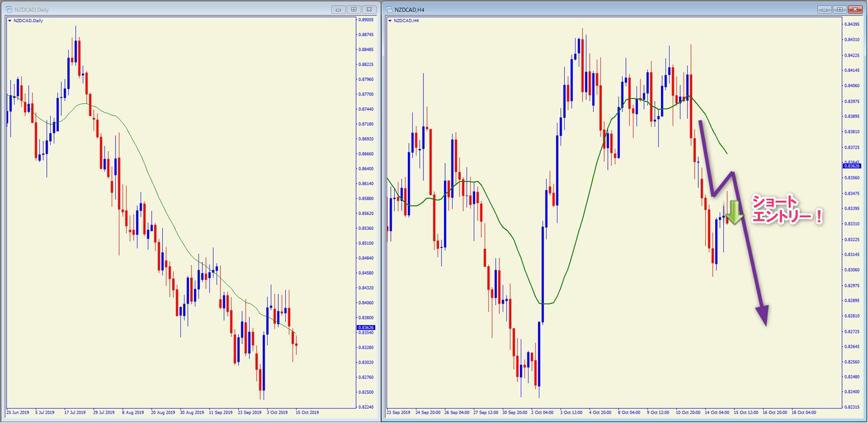Image resolution: width=868 pixels, height=423 pixels.
Task: Click the 0.82315 price on the H4 axis
Action: (852, 407)
